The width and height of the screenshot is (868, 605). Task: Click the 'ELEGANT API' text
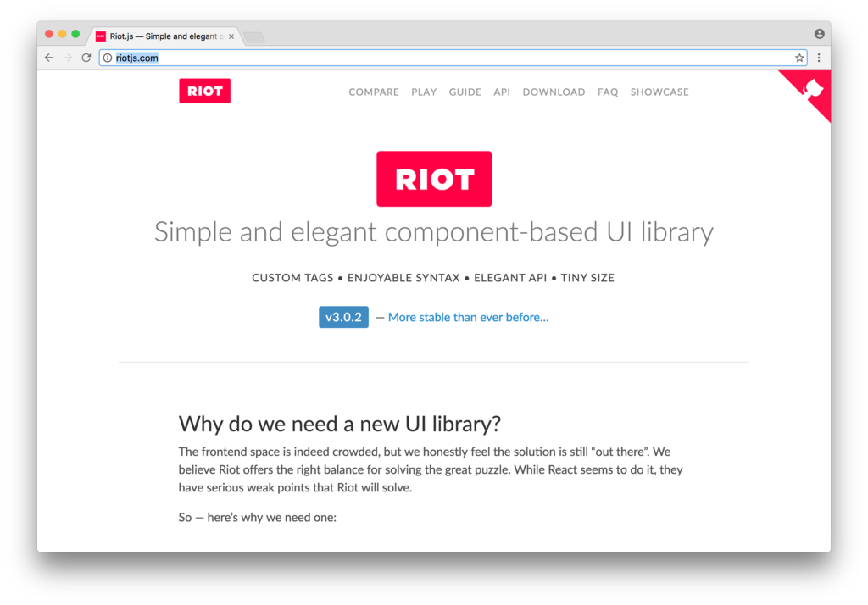[x=510, y=278]
